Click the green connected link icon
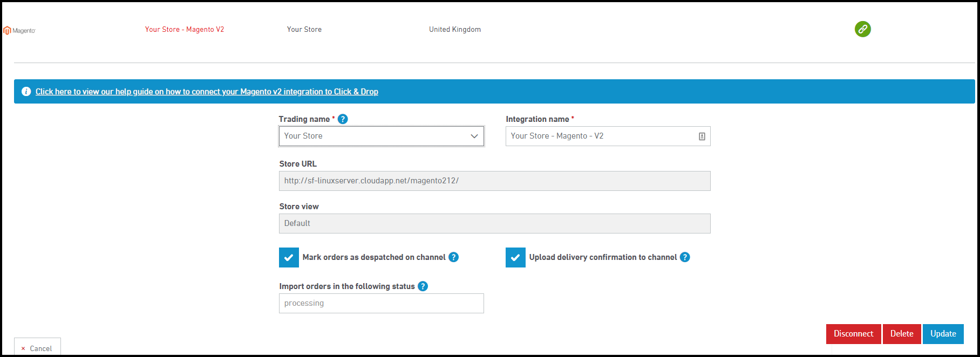 point(862,29)
